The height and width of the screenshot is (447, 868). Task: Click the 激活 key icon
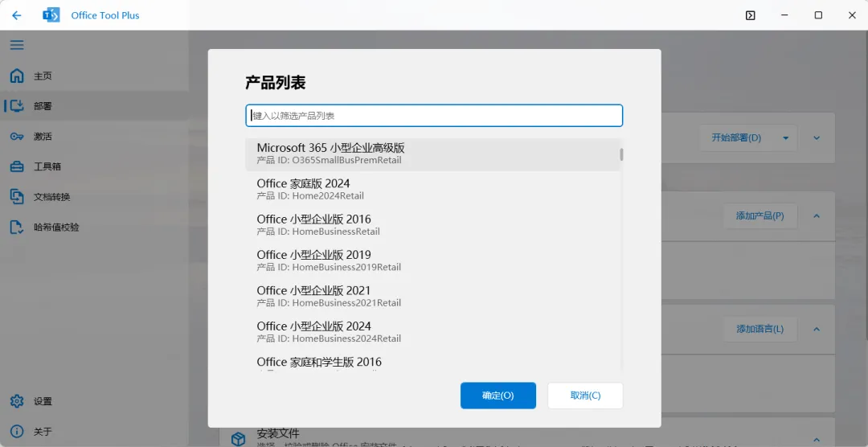[x=17, y=136]
